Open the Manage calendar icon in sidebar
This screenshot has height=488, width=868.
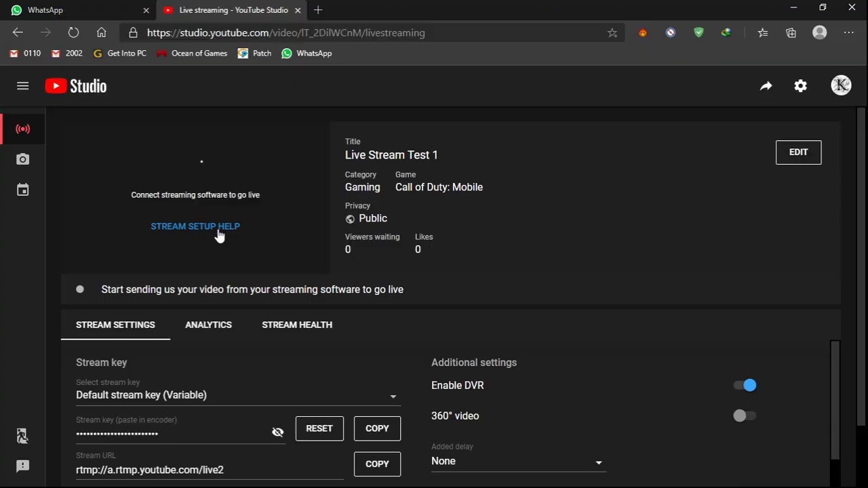22,190
